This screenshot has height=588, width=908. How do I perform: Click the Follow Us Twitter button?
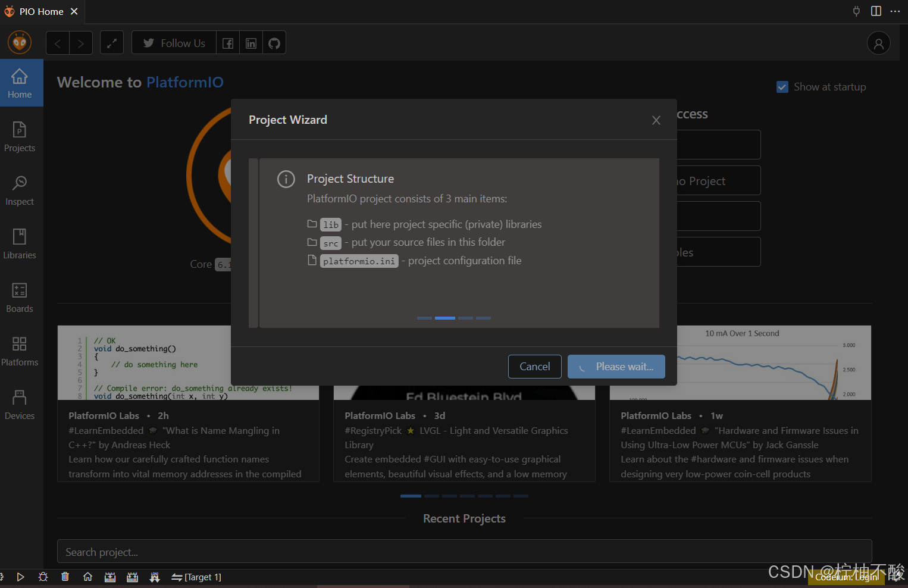tap(174, 43)
